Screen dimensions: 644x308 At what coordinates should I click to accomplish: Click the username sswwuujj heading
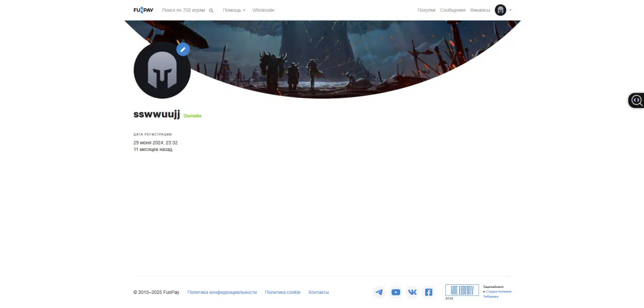[156, 114]
